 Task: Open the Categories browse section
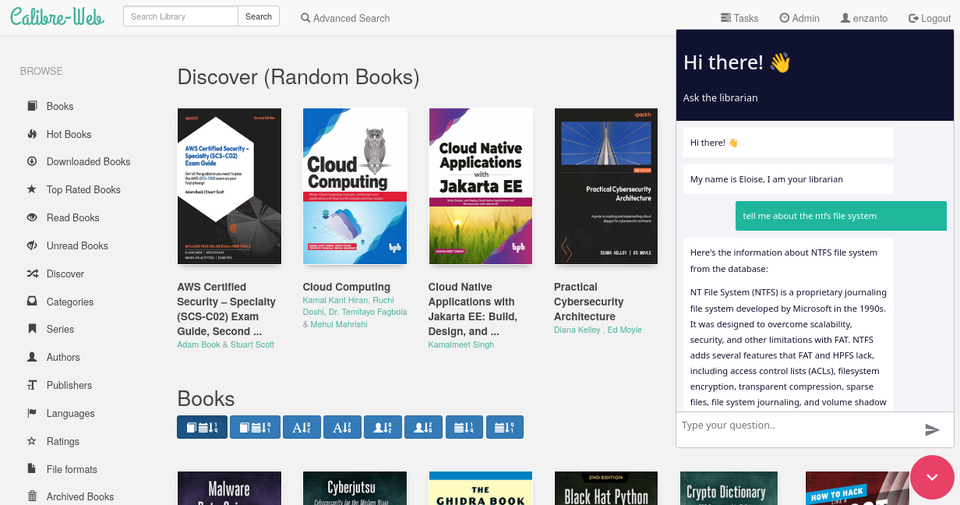coord(69,301)
